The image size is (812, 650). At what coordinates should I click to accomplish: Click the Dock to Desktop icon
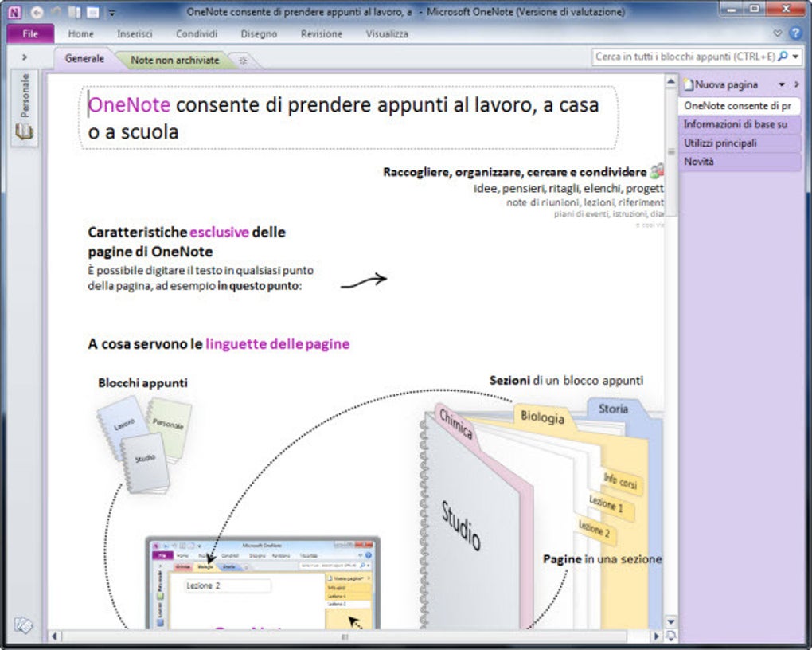point(75,11)
